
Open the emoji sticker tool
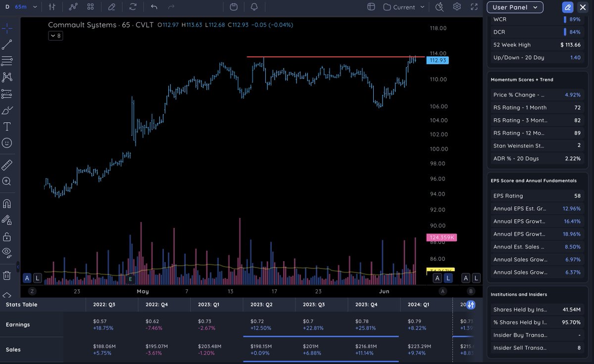click(7, 142)
